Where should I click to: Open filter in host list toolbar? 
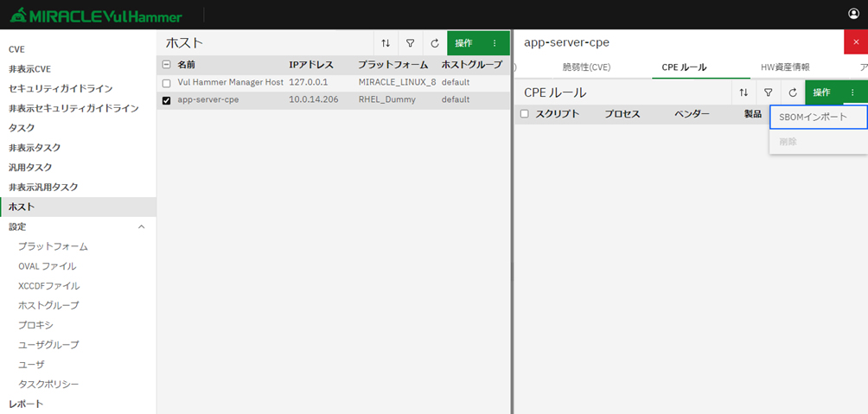(x=411, y=43)
